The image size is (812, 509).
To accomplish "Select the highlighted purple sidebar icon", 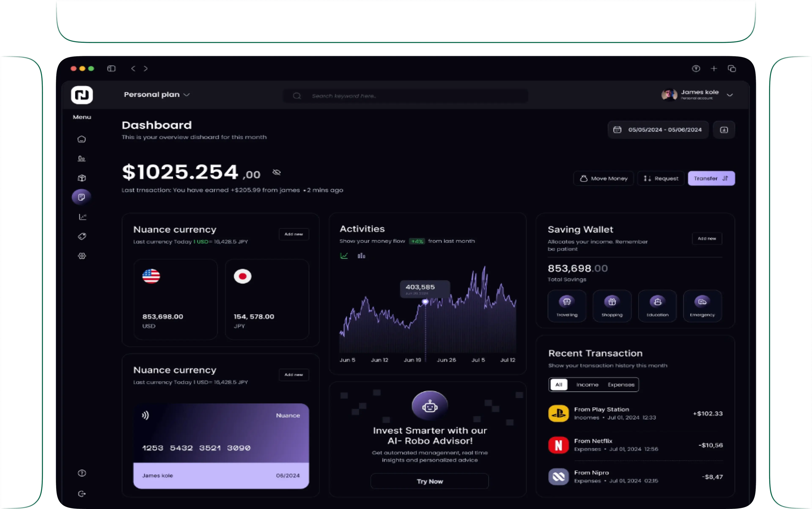I will point(81,197).
